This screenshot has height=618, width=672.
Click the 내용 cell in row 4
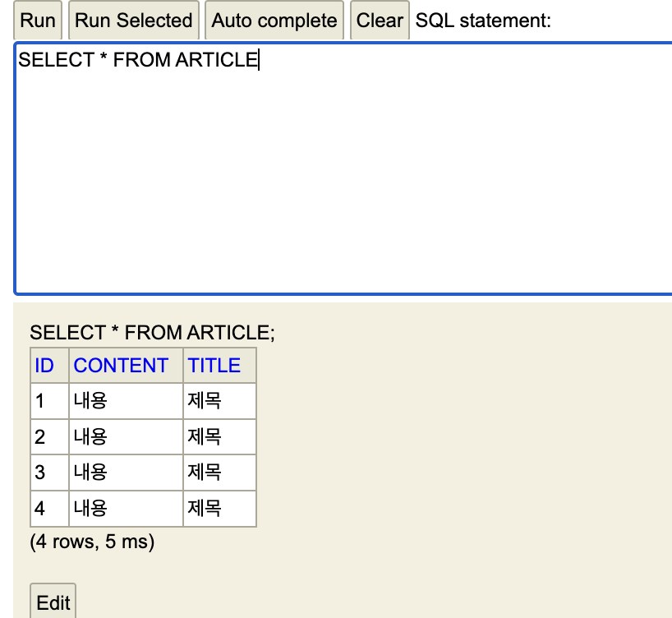pyautogui.click(x=126, y=509)
